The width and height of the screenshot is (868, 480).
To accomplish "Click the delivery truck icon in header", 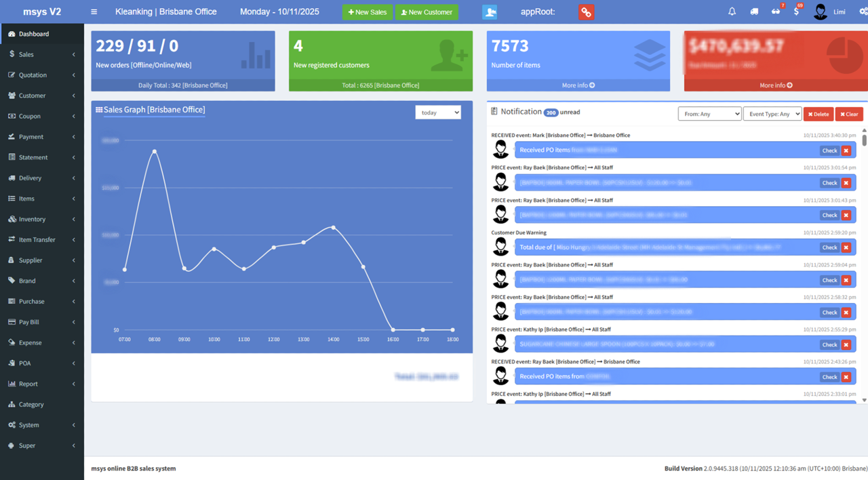I will tap(754, 12).
